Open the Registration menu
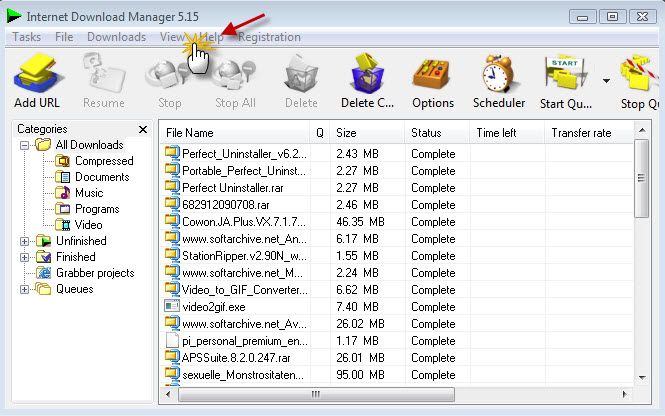 click(269, 37)
